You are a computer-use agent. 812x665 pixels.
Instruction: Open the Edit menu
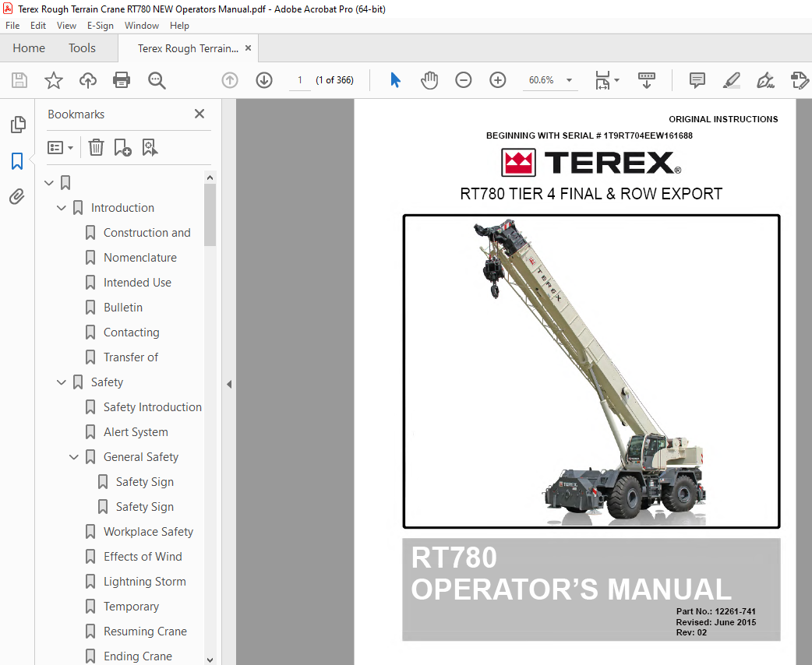tap(38, 26)
